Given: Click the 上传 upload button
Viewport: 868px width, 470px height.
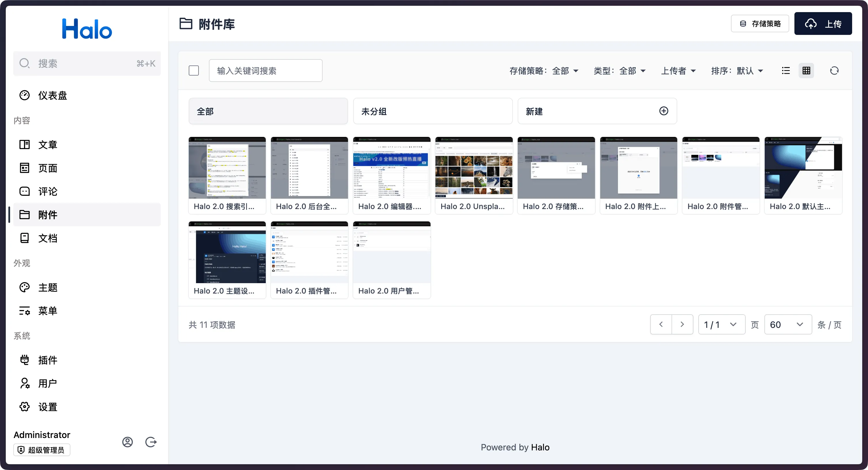Looking at the screenshot, I should tap(823, 24).
